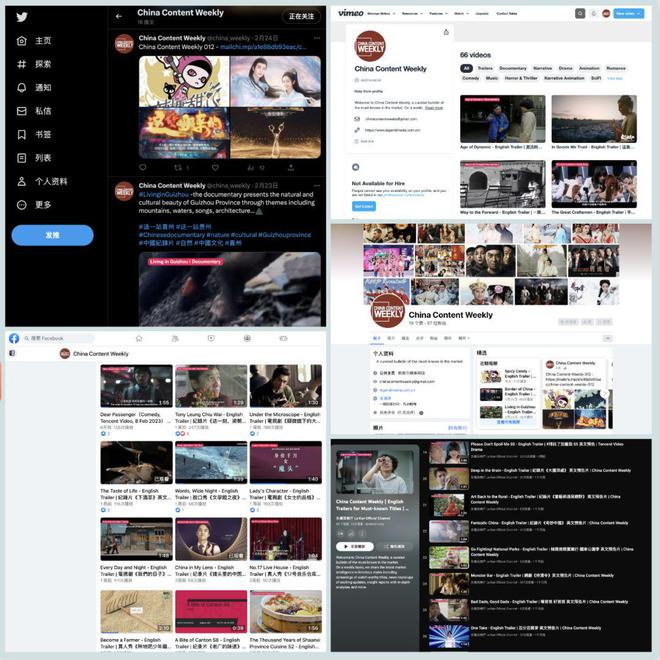The width and height of the screenshot is (660, 660).
Task: Open Twitter 书签 bookmarks
Action: click(x=34, y=135)
